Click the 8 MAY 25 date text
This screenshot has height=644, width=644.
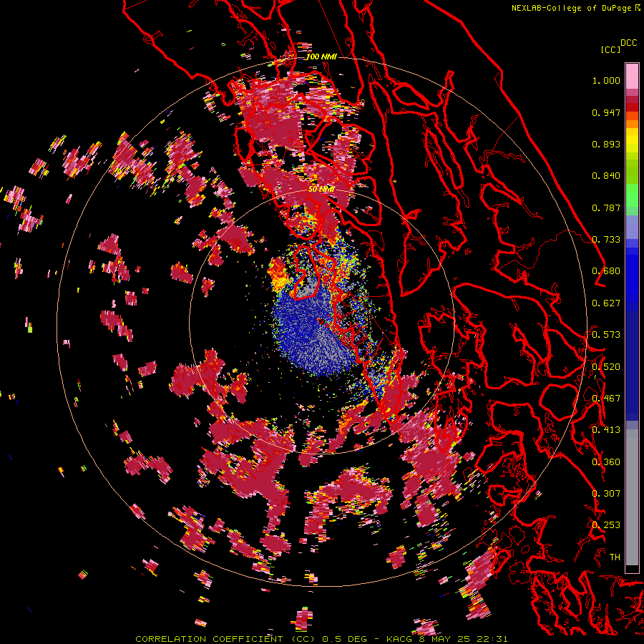point(444,639)
